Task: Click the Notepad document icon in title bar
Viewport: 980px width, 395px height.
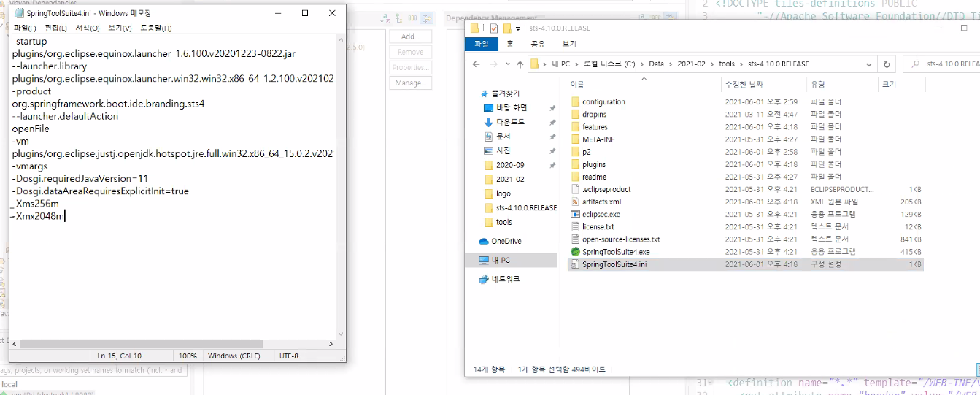Action: tap(19, 13)
